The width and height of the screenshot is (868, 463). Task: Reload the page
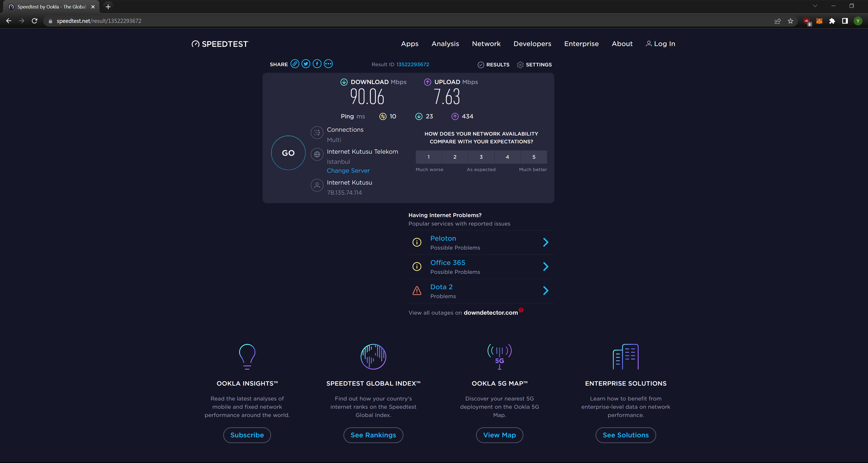[34, 21]
